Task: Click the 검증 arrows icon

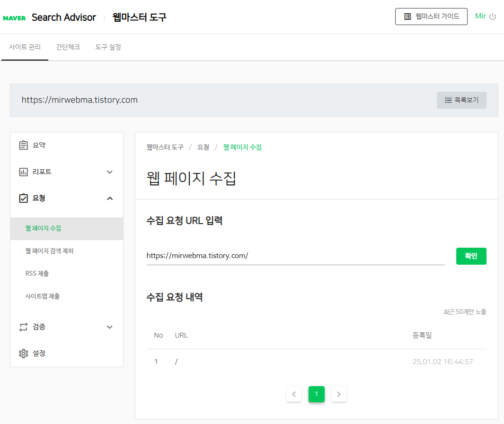Action: [24, 327]
